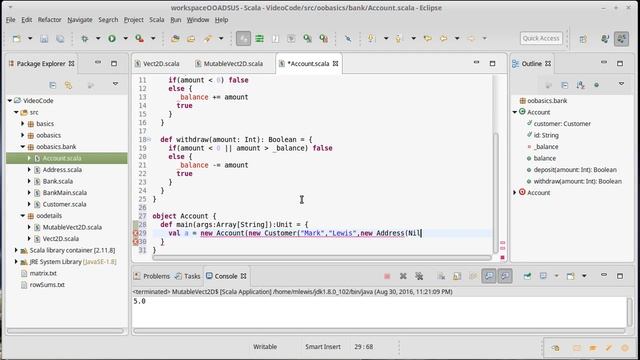Open the Help menu
The width and height of the screenshot is (640, 360).
[221, 20]
